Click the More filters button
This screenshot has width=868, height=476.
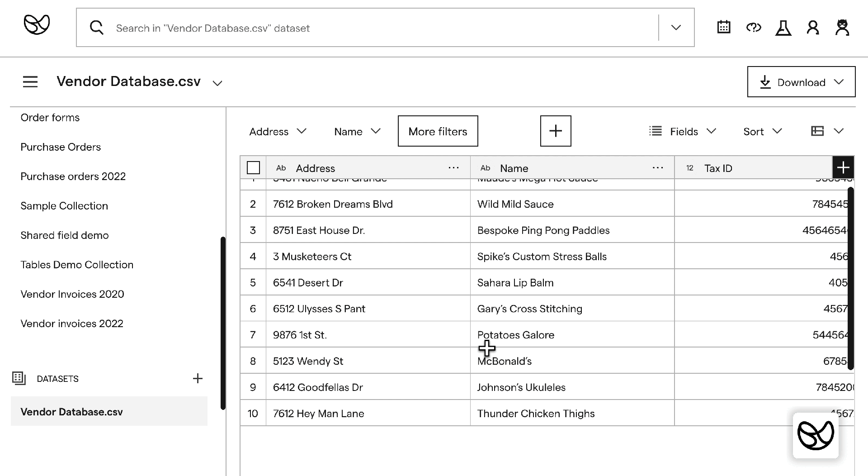click(438, 131)
